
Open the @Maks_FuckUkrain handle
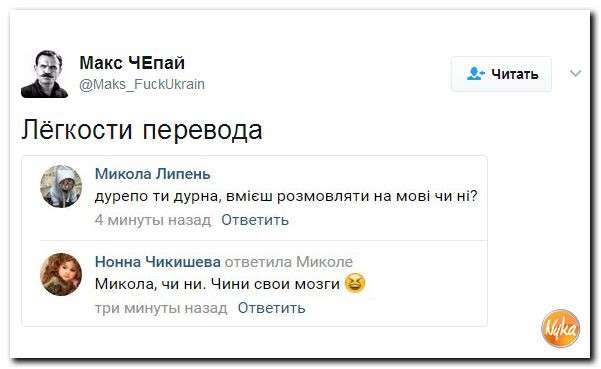[142, 84]
